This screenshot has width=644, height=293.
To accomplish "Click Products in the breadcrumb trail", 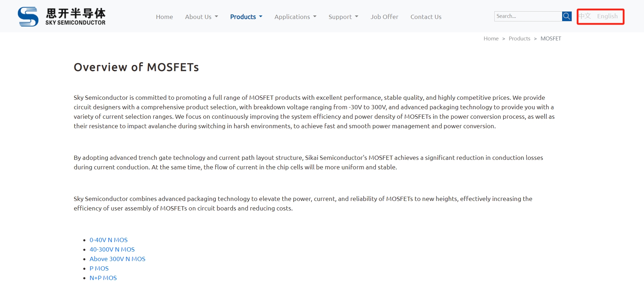I will pos(519,39).
